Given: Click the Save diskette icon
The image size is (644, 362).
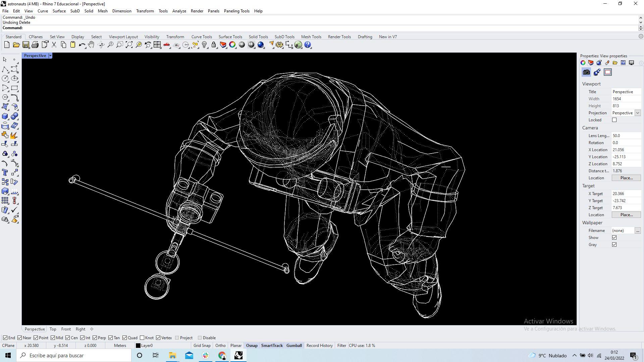Looking at the screenshot, I should tap(25, 45).
